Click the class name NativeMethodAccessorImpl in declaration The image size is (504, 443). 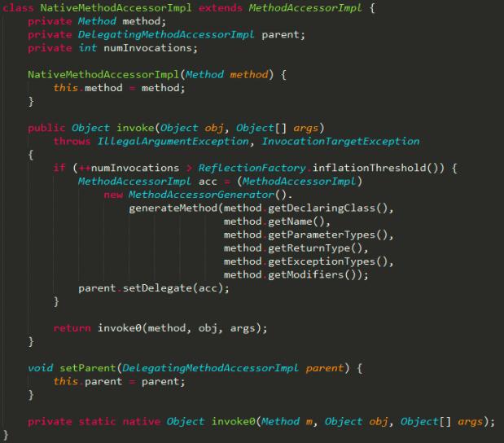click(x=116, y=7)
